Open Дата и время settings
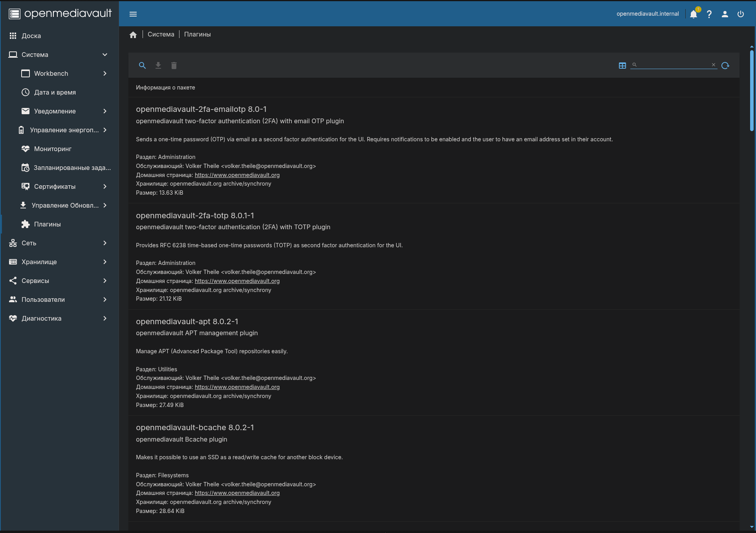The height and width of the screenshot is (533, 756). click(x=59, y=92)
